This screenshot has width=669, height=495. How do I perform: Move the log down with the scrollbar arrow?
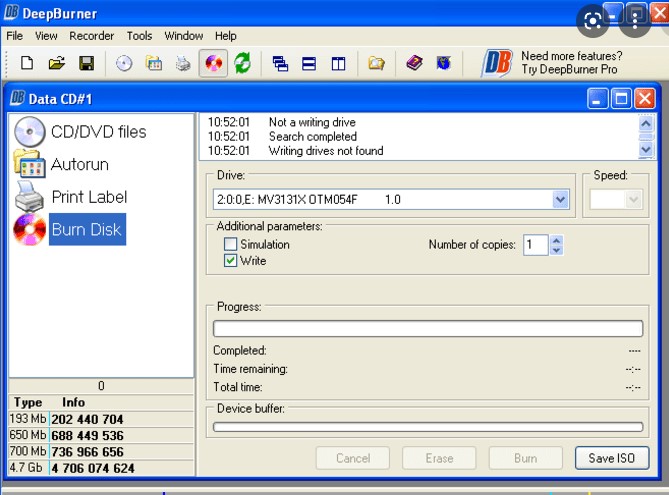(646, 149)
